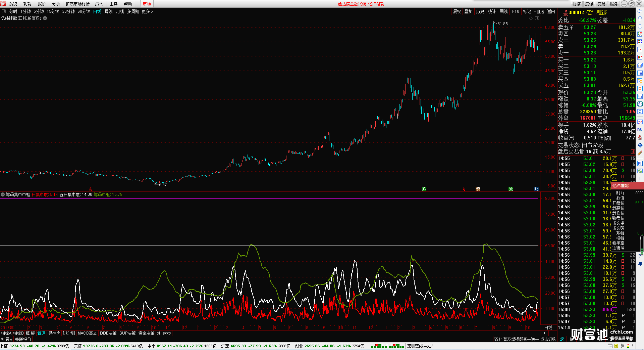Viewport: 644px width, 350px height.
Task: Click the 另存为 save-as button
Action: click(x=54, y=333)
